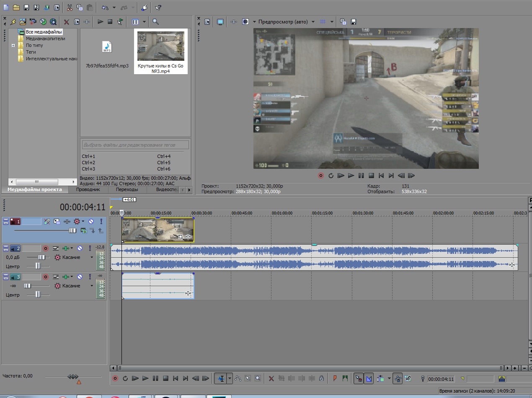
Task: Open track FX dropdown on audio track 2
Action: coord(72,248)
